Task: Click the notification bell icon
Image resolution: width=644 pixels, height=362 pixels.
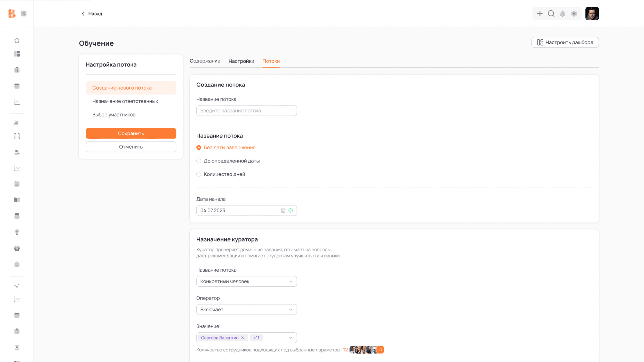Action: tap(563, 14)
